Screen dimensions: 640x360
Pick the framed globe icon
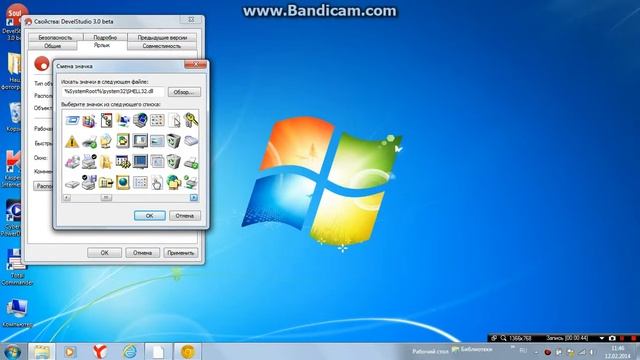pos(122,182)
